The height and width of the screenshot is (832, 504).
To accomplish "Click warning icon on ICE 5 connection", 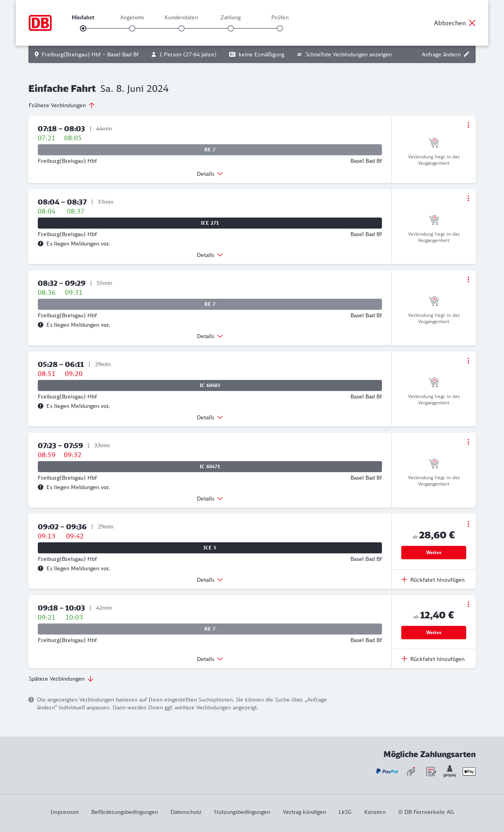I will click(x=41, y=568).
